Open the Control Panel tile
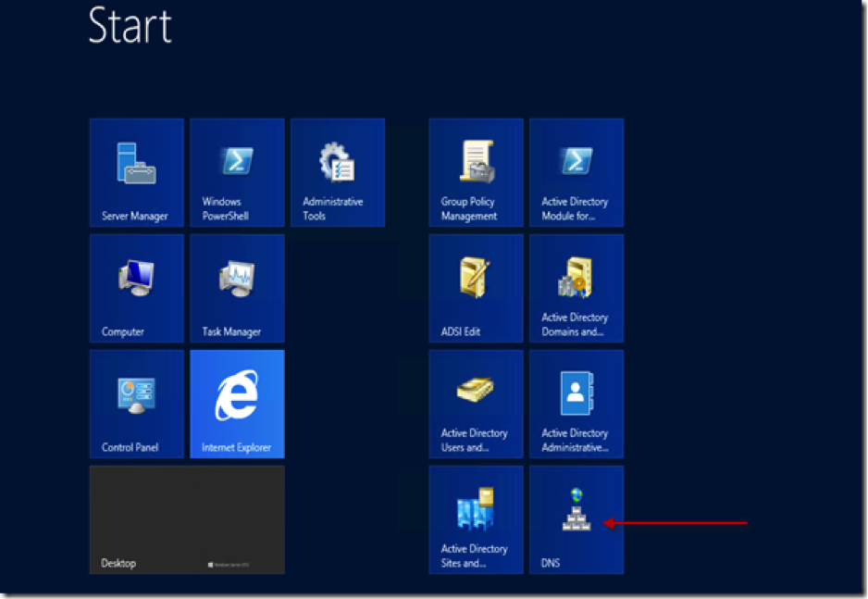 137,405
